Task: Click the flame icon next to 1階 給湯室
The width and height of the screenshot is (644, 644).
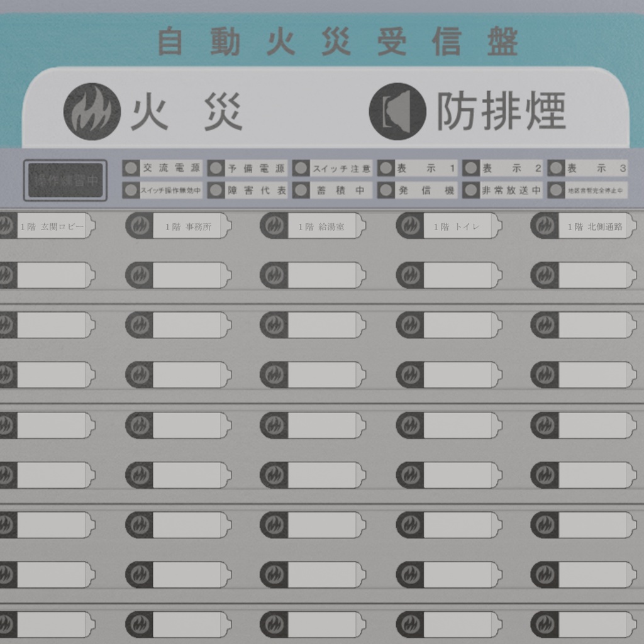Action: 274,226
